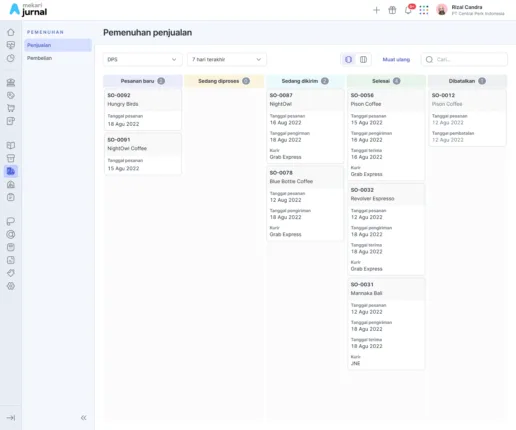516x430 pixels.
Task: Open the 7 hari terakhir dropdown
Action: [x=227, y=59]
